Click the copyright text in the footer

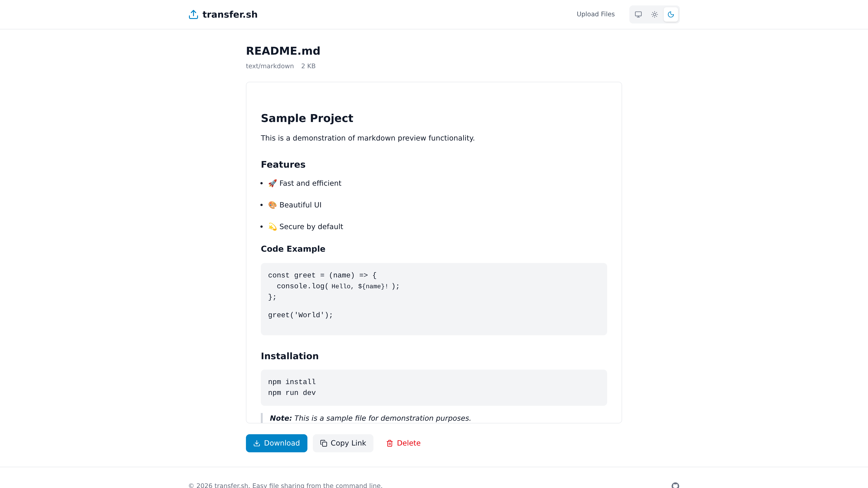pyautogui.click(x=285, y=485)
